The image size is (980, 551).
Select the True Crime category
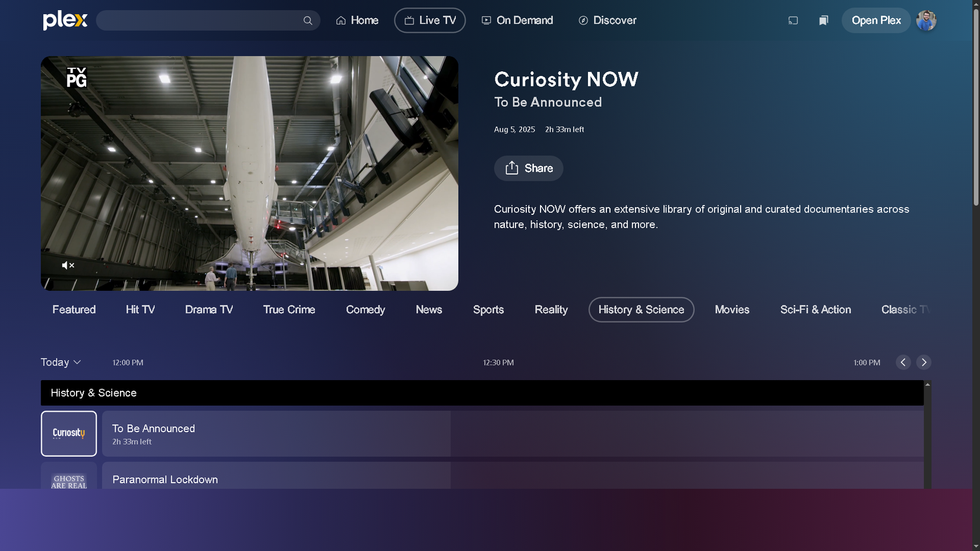pos(288,309)
